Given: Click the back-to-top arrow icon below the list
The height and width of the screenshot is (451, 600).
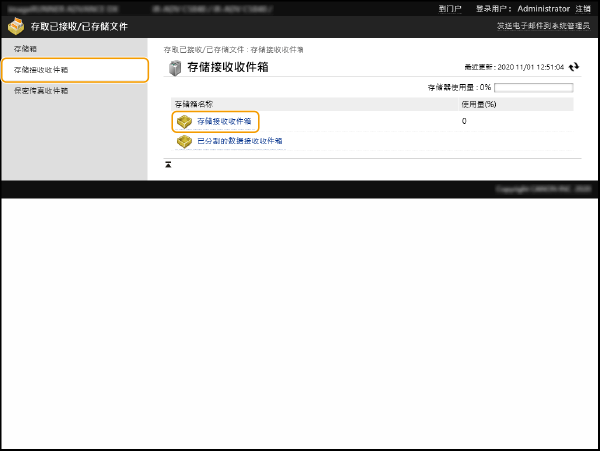Looking at the screenshot, I should 168,164.
